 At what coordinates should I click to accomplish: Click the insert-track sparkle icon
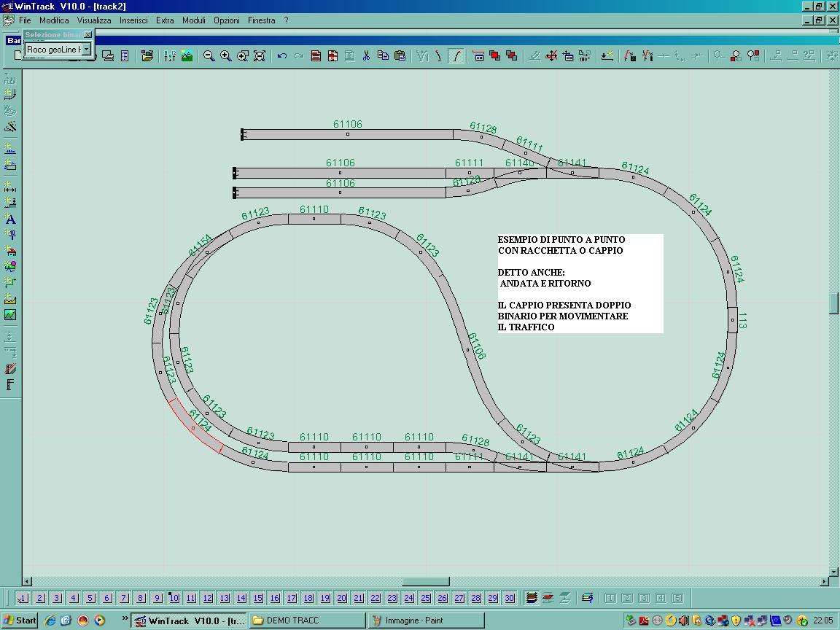607,55
